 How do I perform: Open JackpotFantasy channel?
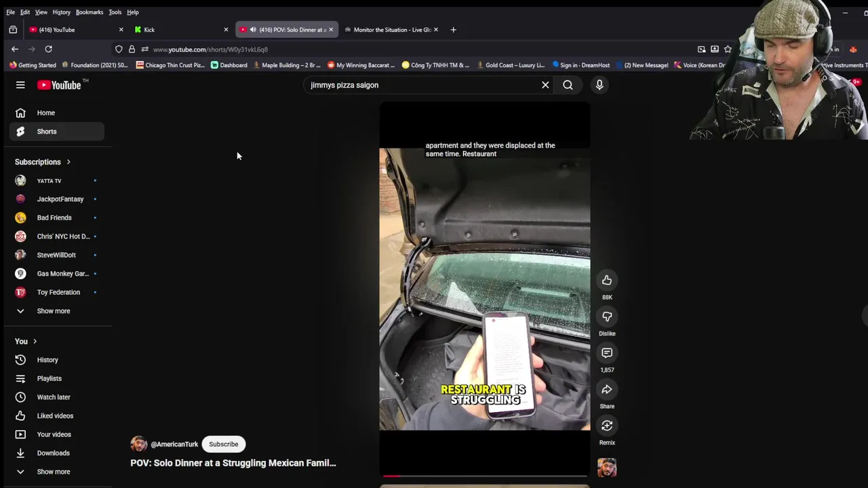coord(57,199)
